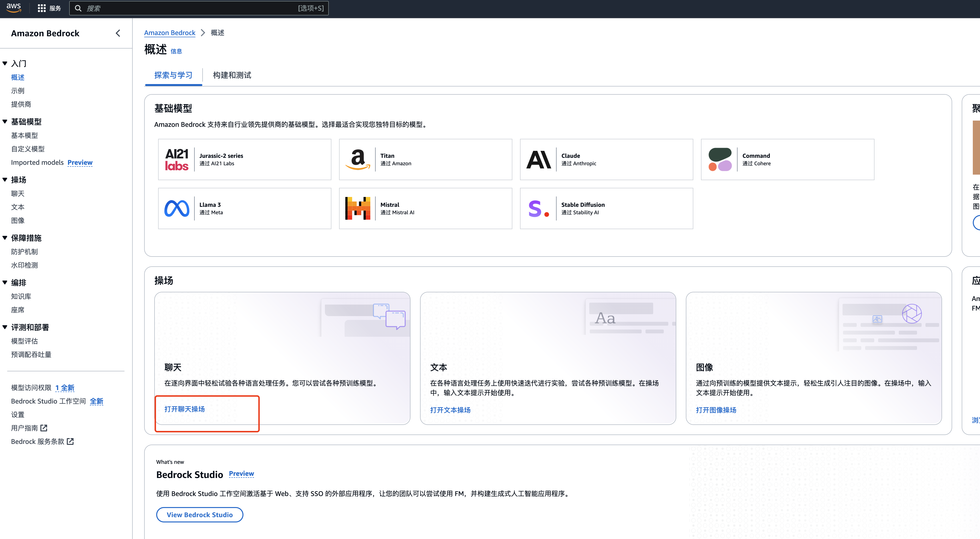
Task: Open 设置 in the sidebar
Action: click(x=18, y=415)
